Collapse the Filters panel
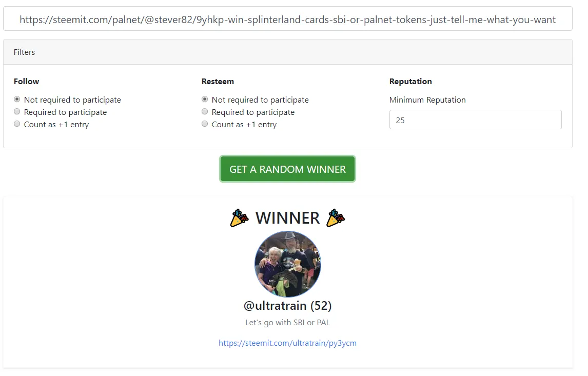 tap(24, 52)
